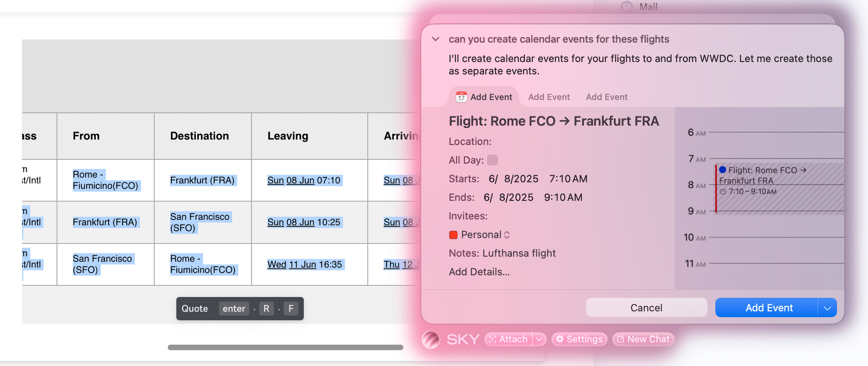Open the Add Event dropdown arrow

[827, 308]
